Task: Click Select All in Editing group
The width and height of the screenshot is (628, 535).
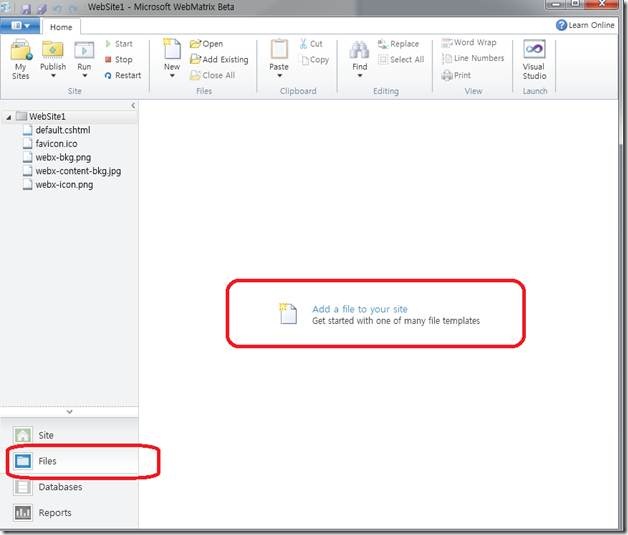Action: coord(401,60)
